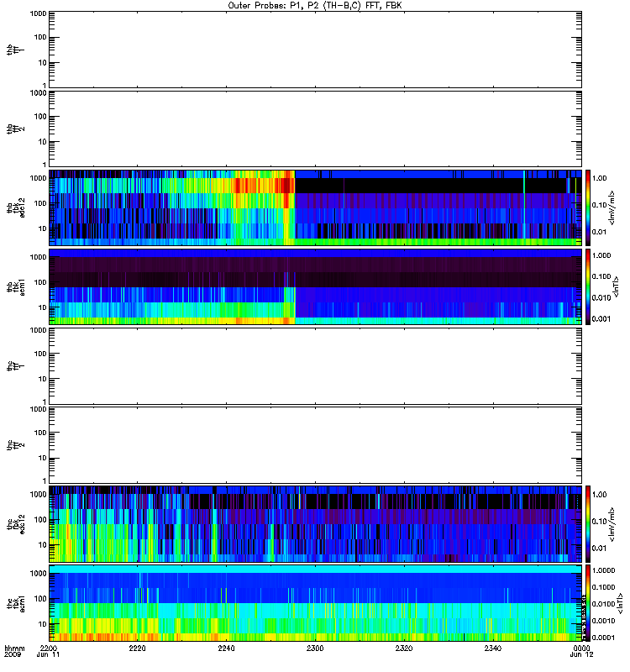Screen dimensions: 630x672
Task: Click the '2240' time axis label
Action: [x=226, y=648]
